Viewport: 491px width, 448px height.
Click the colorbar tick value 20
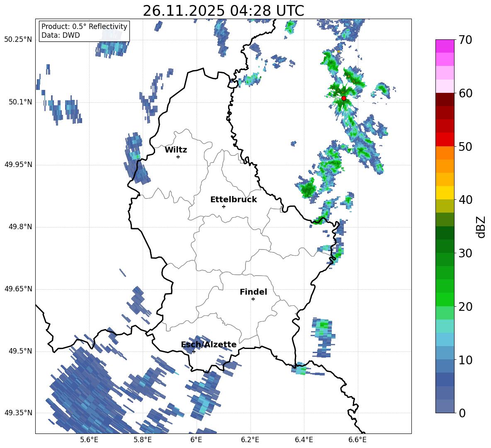click(x=465, y=307)
